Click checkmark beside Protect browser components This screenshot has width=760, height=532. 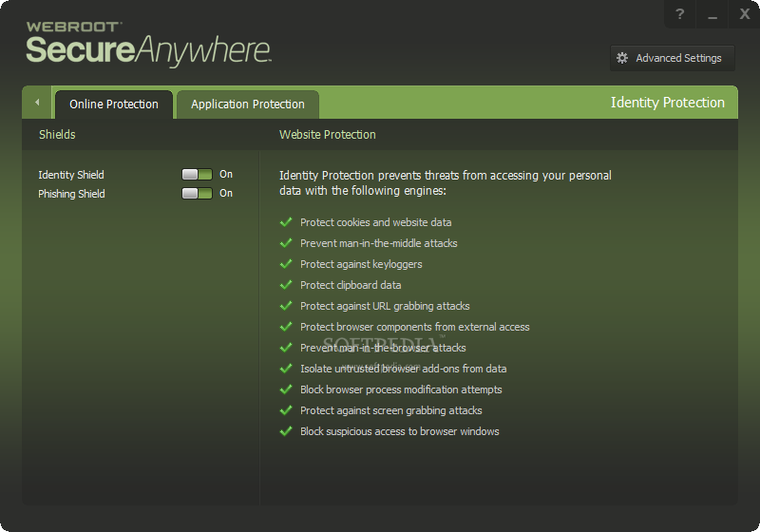coord(286,326)
